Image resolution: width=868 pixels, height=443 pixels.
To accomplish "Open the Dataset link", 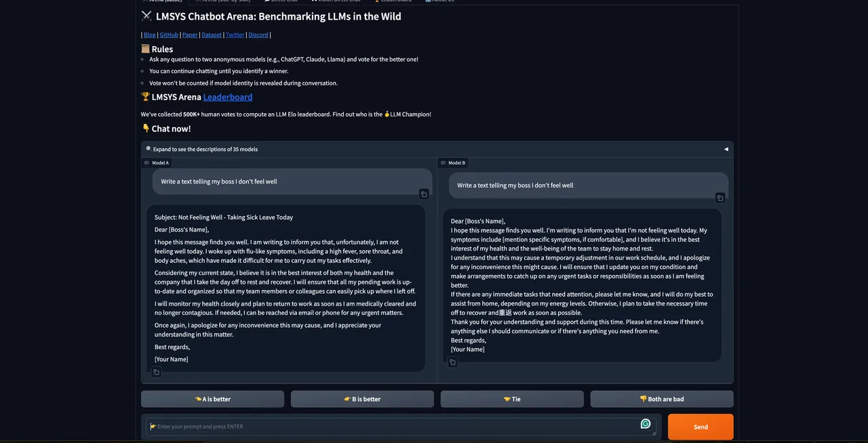I will click(212, 35).
